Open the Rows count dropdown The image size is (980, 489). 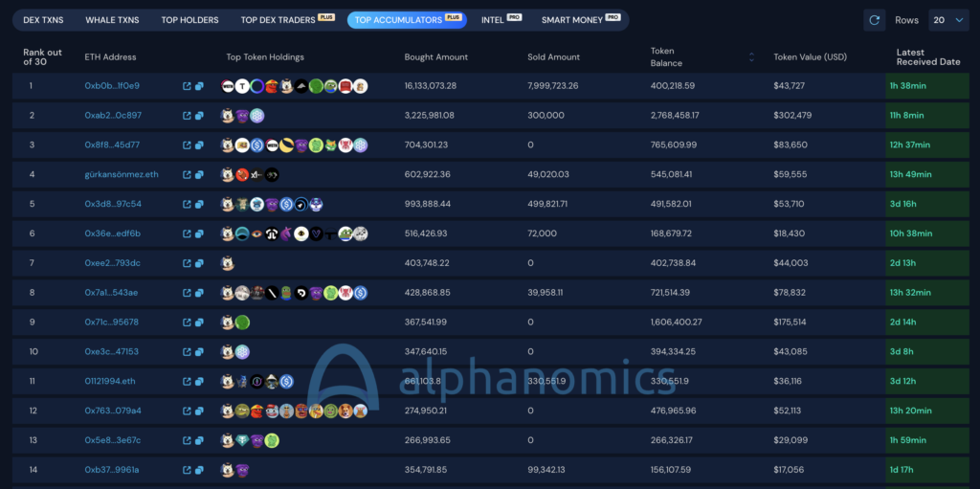coord(947,20)
